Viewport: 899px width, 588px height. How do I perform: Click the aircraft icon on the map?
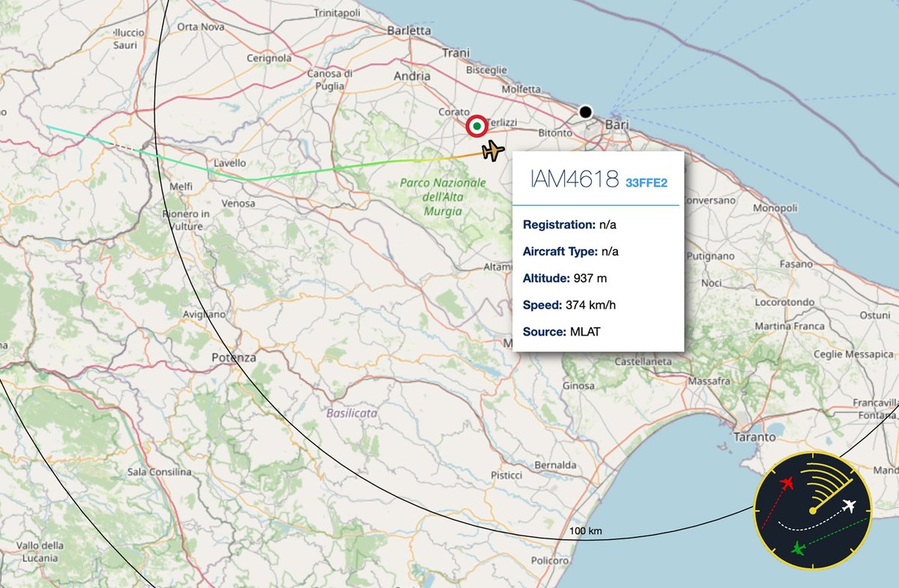click(x=493, y=151)
